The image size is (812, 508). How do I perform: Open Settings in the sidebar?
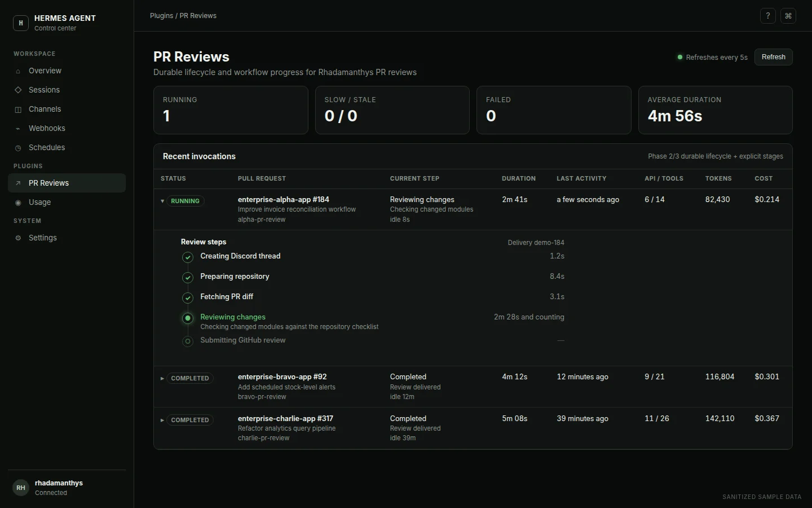pos(67,238)
